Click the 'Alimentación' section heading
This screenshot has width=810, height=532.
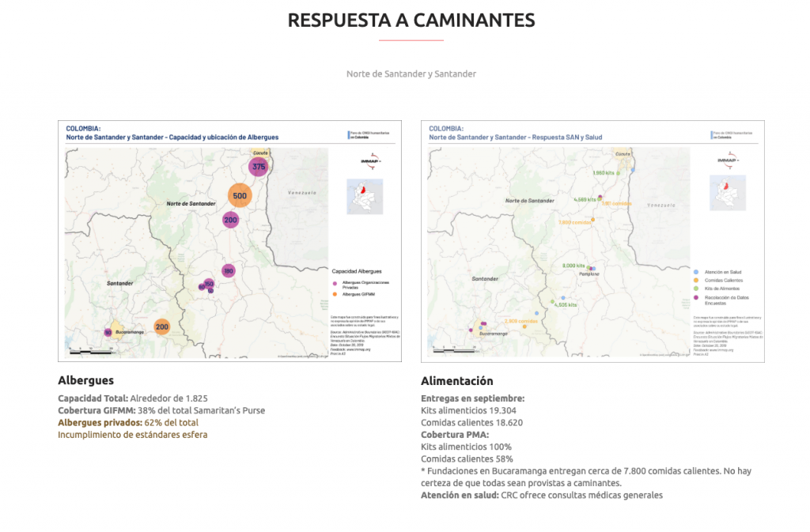[x=456, y=381]
